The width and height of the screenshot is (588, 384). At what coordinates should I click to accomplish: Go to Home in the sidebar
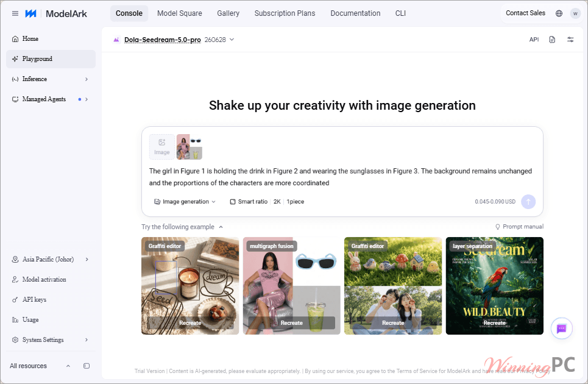51,38
